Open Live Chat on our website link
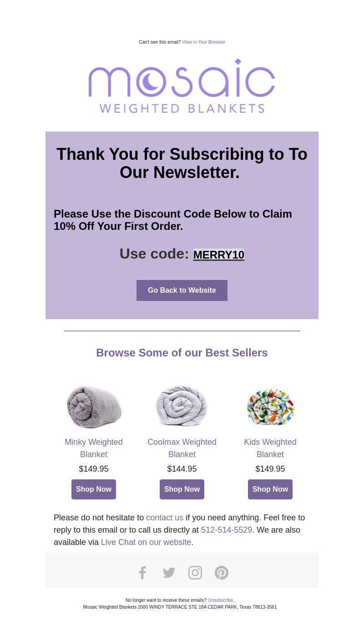364x641 pixels. [x=146, y=542]
